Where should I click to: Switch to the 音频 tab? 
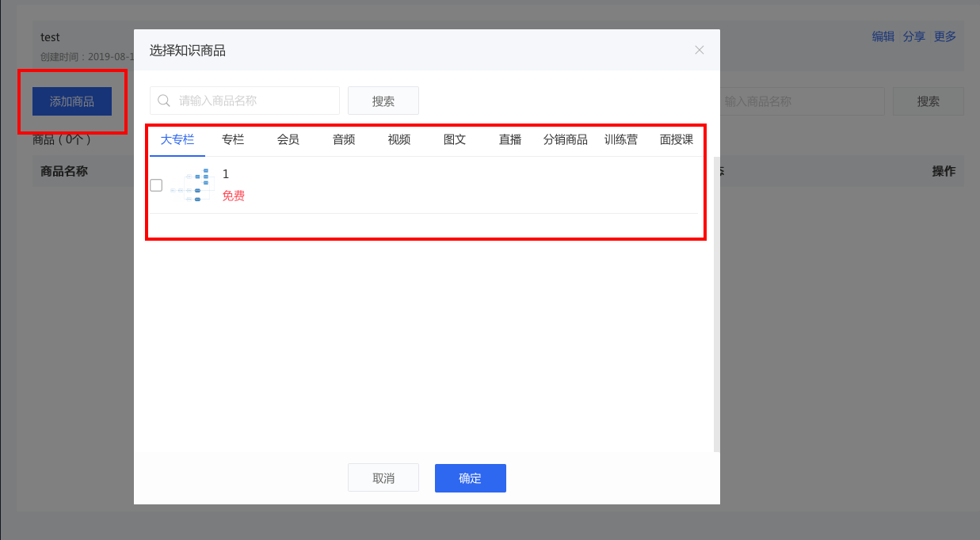(344, 139)
